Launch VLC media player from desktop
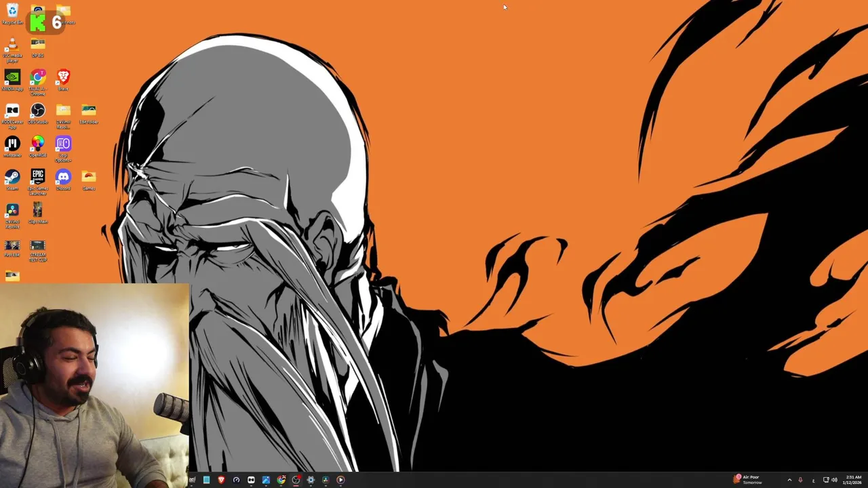This screenshot has width=868, height=488. 12,50
